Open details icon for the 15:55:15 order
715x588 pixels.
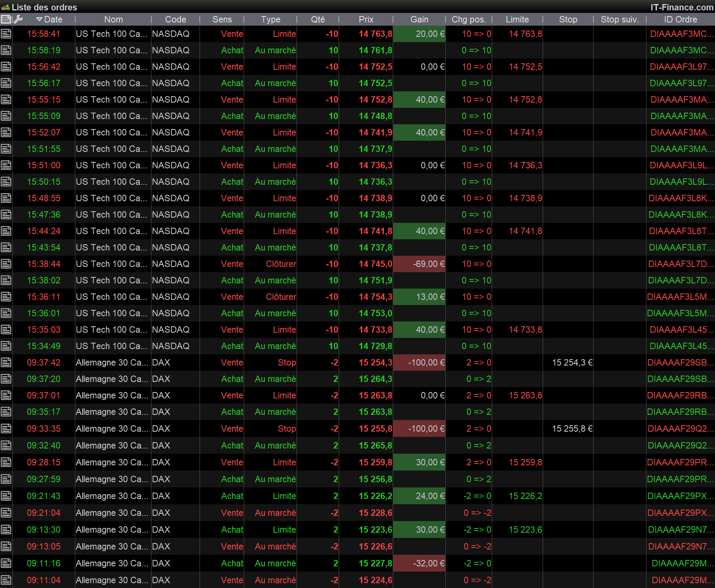tap(6, 99)
